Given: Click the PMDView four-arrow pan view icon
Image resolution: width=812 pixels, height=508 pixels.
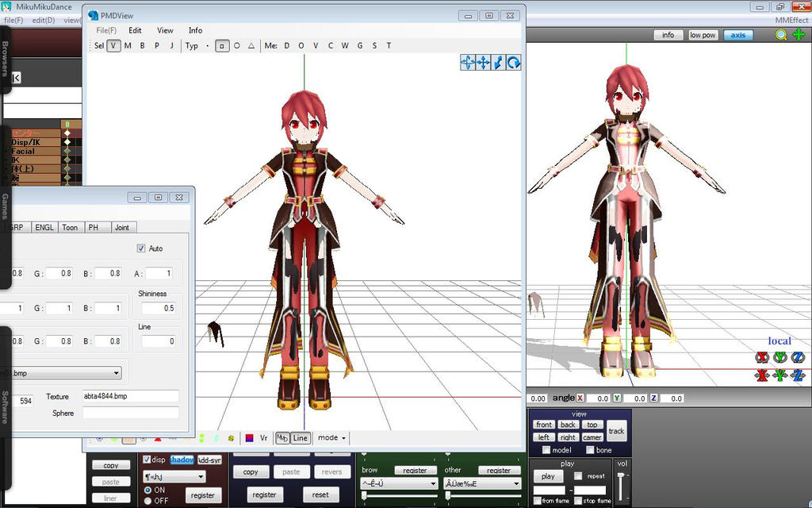Looking at the screenshot, I should pos(483,63).
